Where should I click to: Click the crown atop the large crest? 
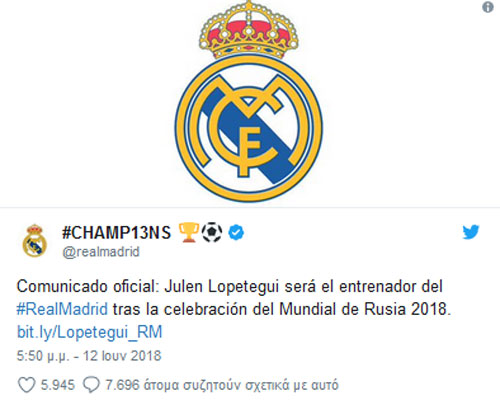249,30
